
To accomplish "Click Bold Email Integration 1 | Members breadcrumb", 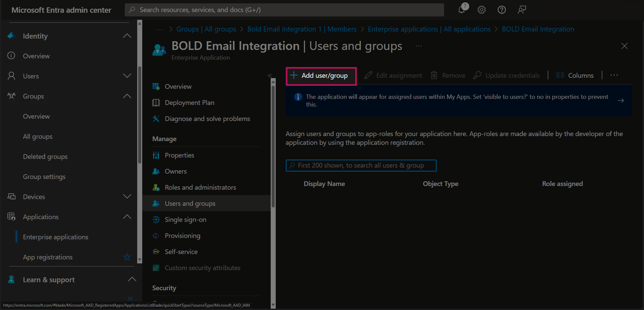I will [x=302, y=29].
